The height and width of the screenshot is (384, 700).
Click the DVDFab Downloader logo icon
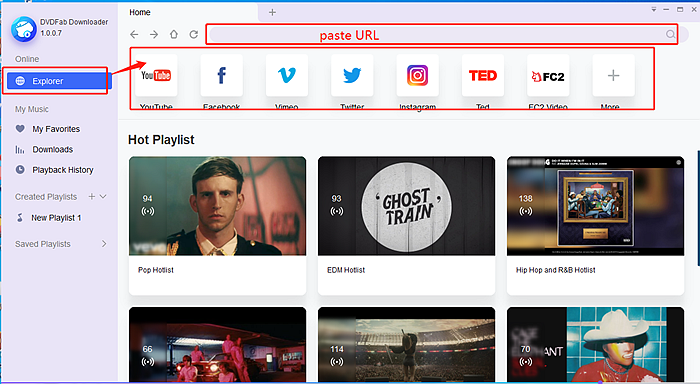pos(24,29)
